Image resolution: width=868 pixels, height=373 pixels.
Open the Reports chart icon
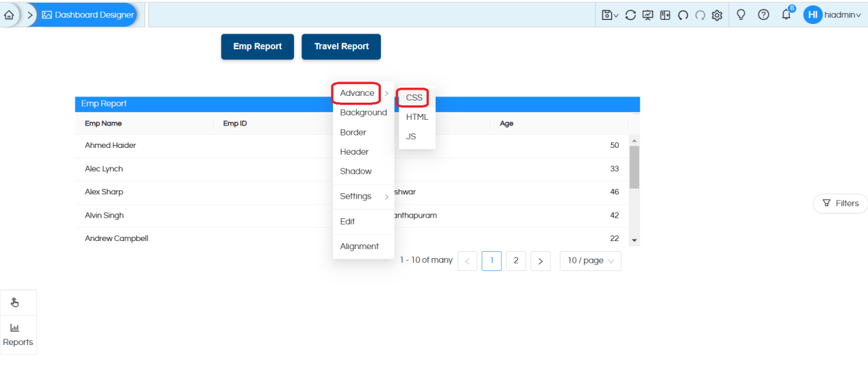tap(18, 335)
